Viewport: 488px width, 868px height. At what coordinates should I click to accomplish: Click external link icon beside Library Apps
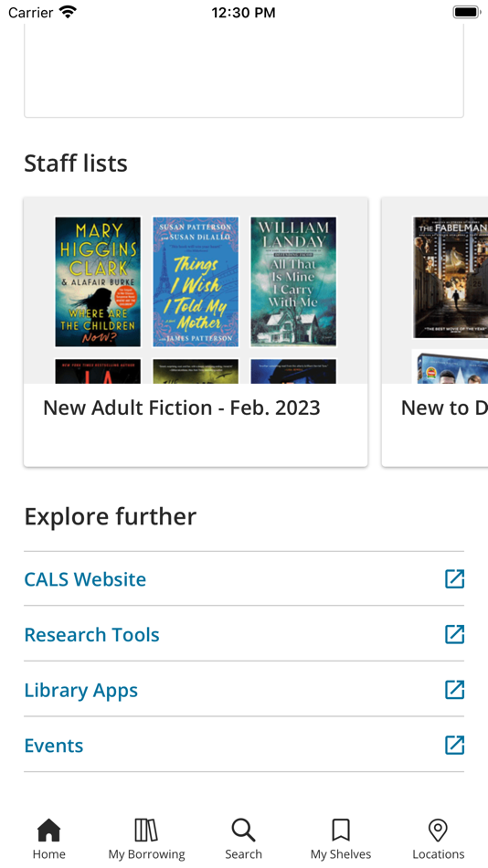click(455, 690)
